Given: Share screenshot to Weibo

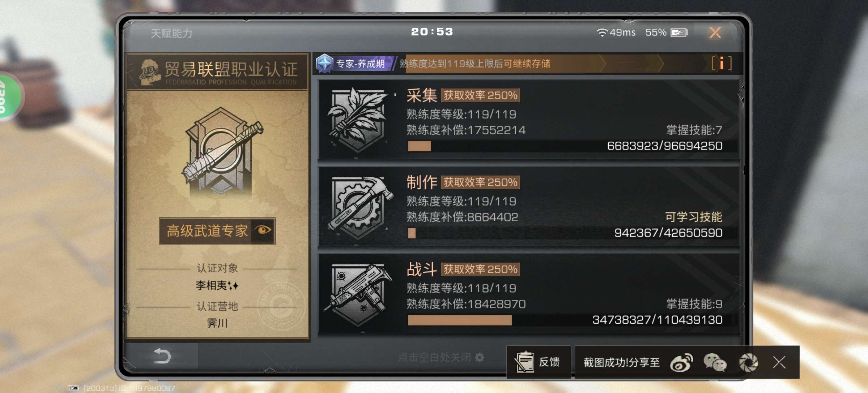Looking at the screenshot, I should pos(681,362).
